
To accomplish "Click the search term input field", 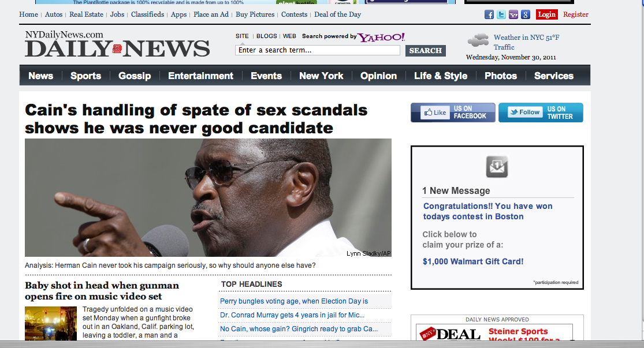I will pos(318,50).
